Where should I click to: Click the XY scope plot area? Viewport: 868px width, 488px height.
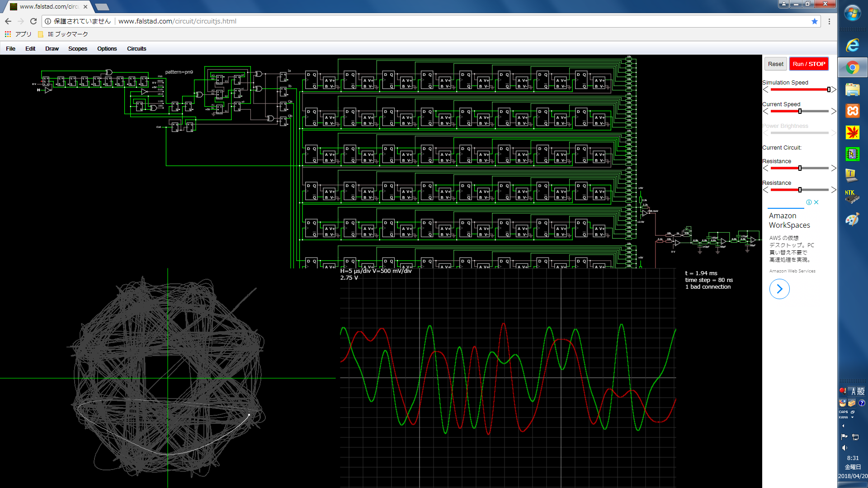168,378
